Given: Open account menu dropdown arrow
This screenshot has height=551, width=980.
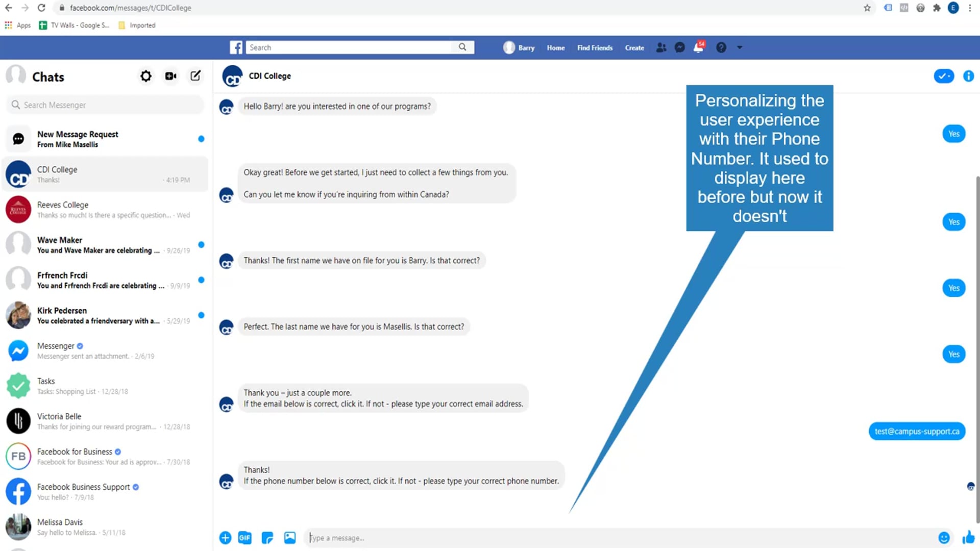Looking at the screenshot, I should point(740,47).
